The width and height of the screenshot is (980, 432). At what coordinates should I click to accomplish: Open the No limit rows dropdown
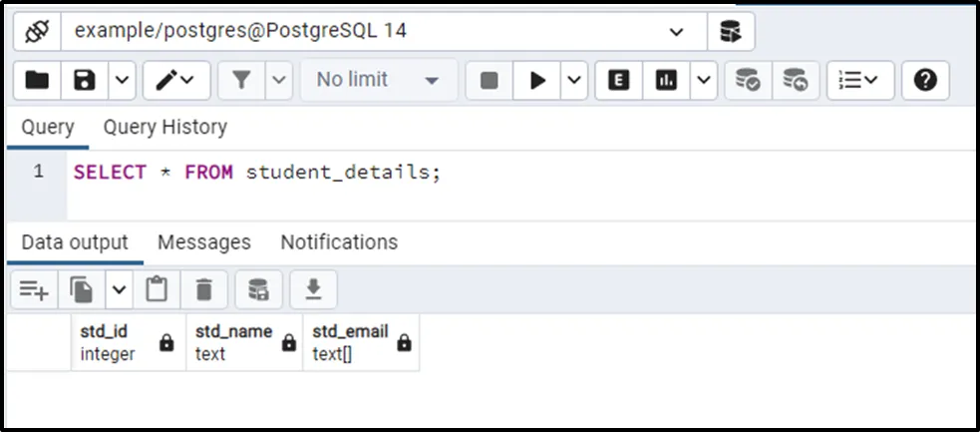pos(379,80)
